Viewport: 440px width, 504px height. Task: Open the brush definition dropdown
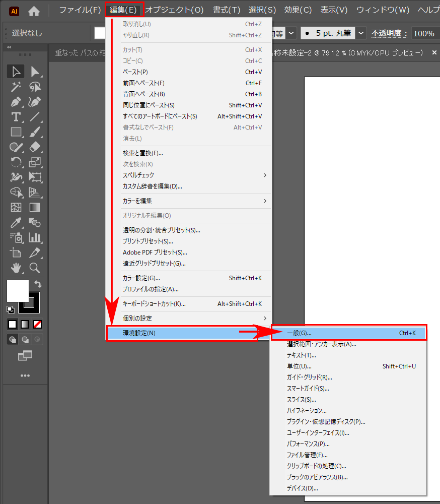[361, 33]
